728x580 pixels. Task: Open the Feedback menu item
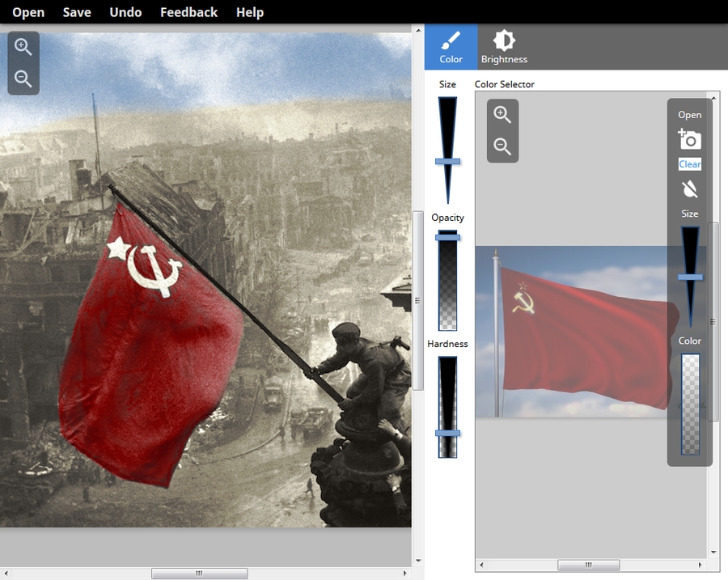[x=189, y=12]
